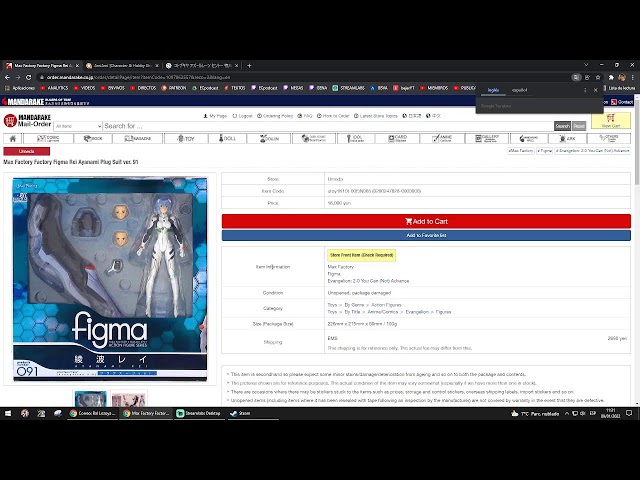640x480 pixels.
Task: Select the inglés tab in translate popup
Action: 493,90
